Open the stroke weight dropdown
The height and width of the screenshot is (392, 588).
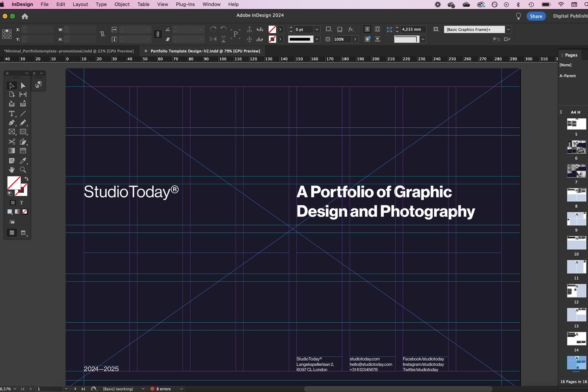click(317, 29)
